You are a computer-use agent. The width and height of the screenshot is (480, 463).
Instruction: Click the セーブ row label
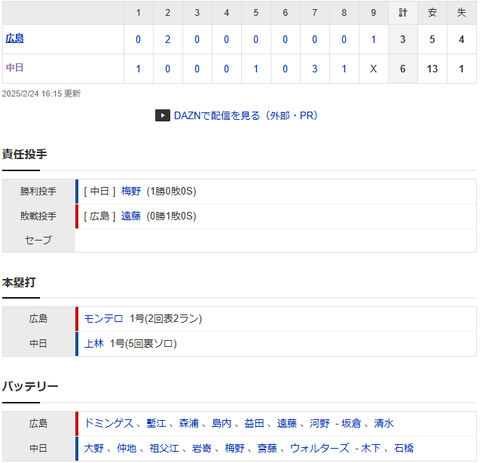coord(38,240)
